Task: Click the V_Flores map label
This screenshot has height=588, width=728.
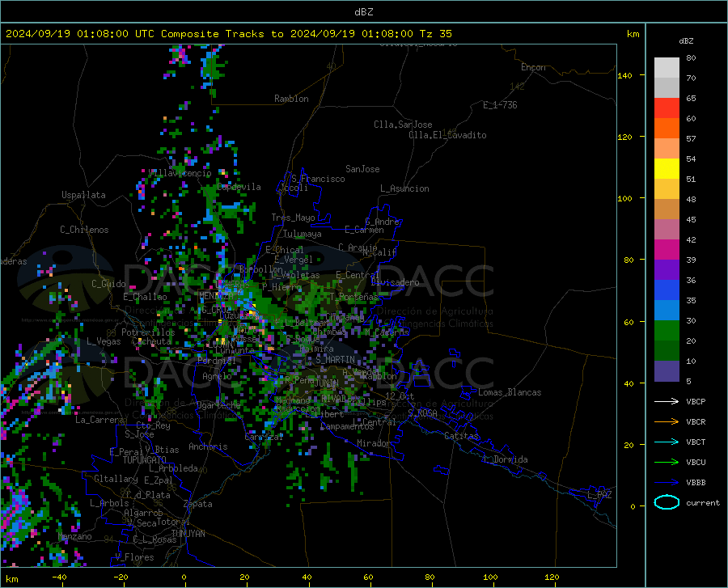Action: click(x=134, y=557)
